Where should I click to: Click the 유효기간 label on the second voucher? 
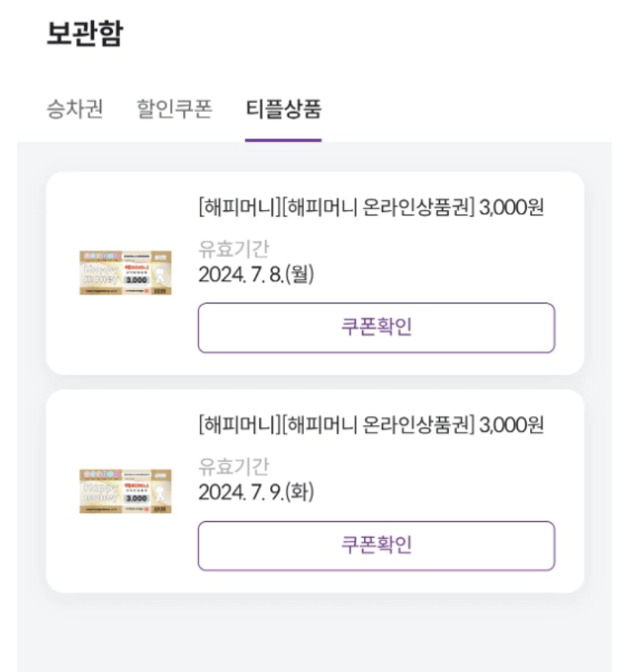pyautogui.click(x=234, y=467)
